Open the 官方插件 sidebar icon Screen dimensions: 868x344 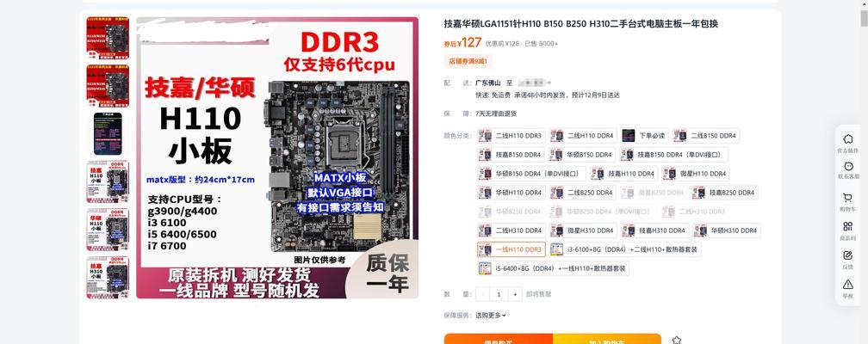point(847,143)
